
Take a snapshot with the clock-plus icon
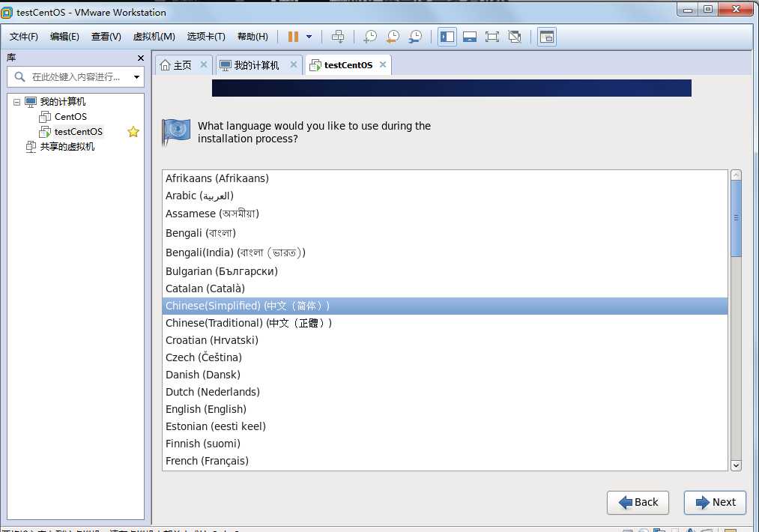point(370,37)
